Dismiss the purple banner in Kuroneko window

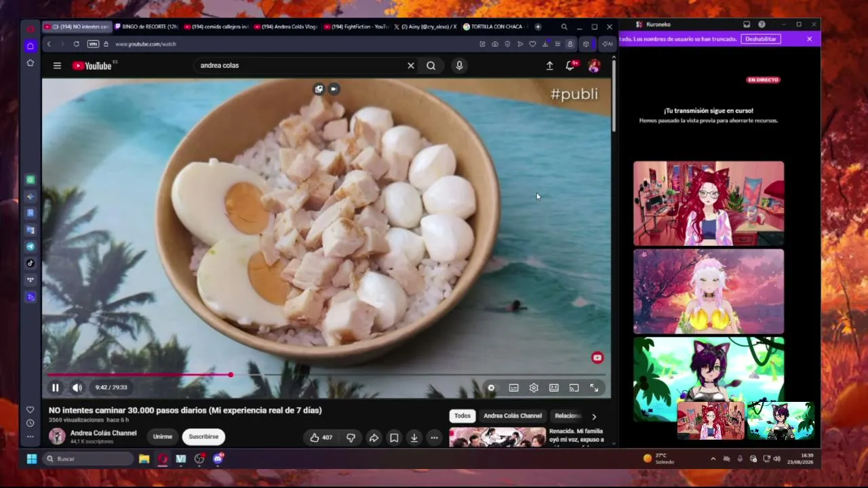[x=809, y=39]
